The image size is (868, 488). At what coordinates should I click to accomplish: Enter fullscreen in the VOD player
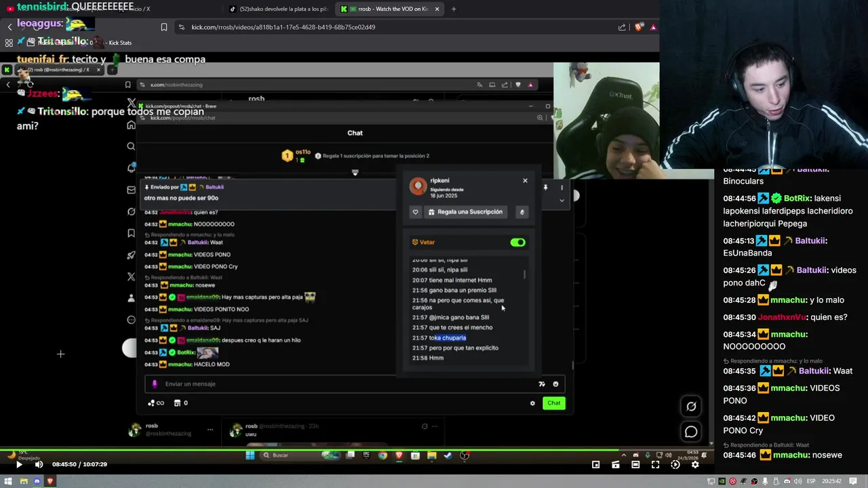pos(655,464)
